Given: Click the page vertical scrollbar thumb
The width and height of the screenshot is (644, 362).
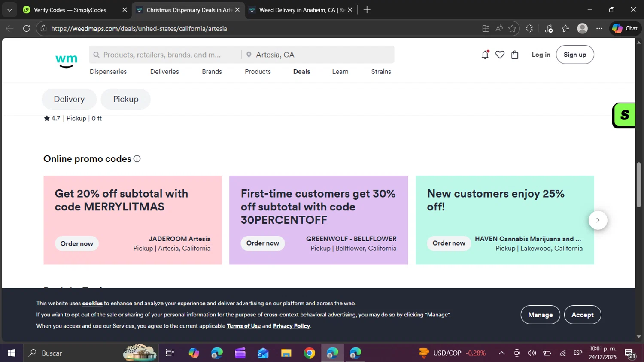Looking at the screenshot, I should tap(639, 185).
